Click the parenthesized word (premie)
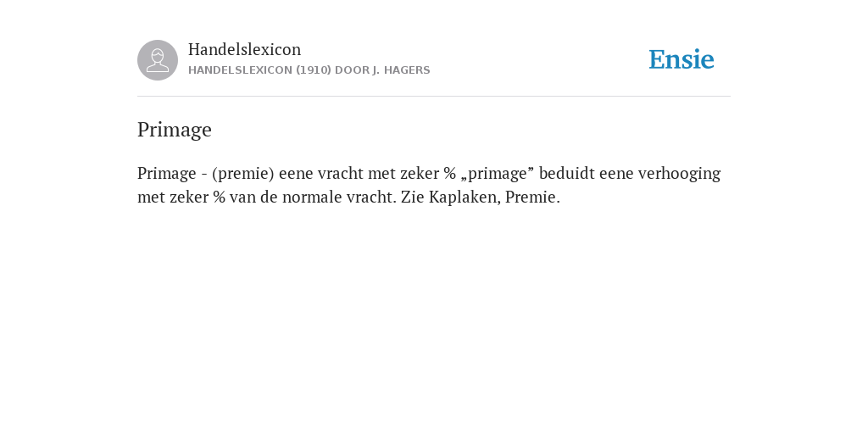The height and width of the screenshot is (434, 868). coord(243,173)
